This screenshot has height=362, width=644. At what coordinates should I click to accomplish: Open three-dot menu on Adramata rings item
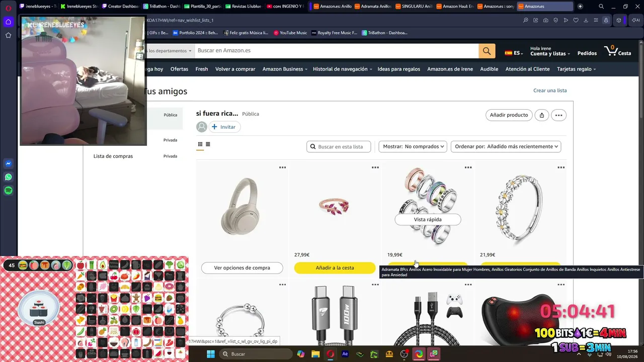point(468,167)
